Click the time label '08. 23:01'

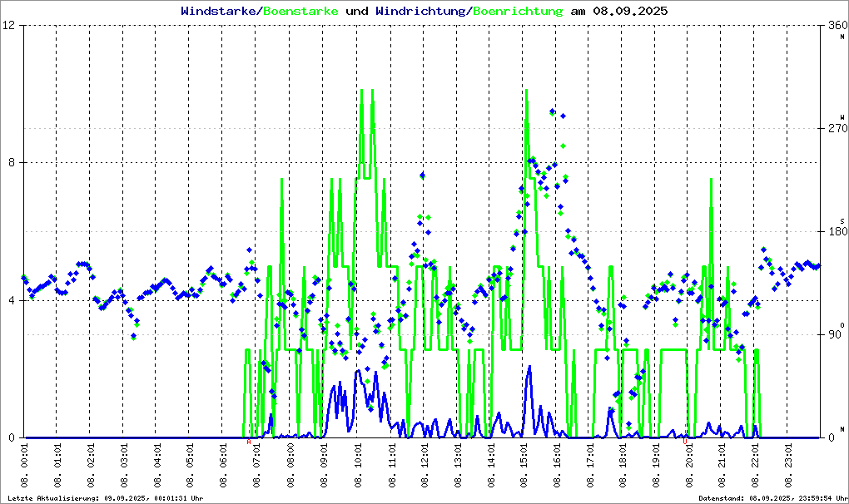tap(787, 466)
